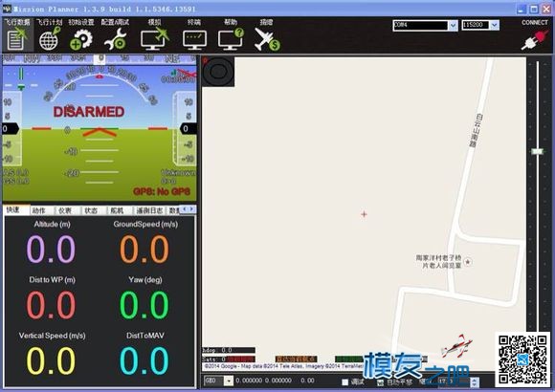Image resolution: width=555 pixels, height=392 pixels.
Task: Open the Terminal (终端) icon
Action: click(x=194, y=34)
